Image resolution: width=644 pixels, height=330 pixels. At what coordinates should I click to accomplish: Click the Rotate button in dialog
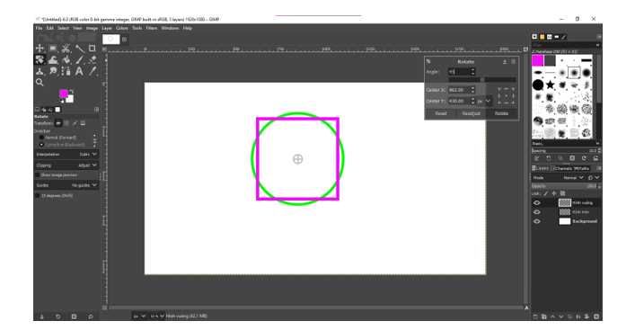click(x=501, y=113)
